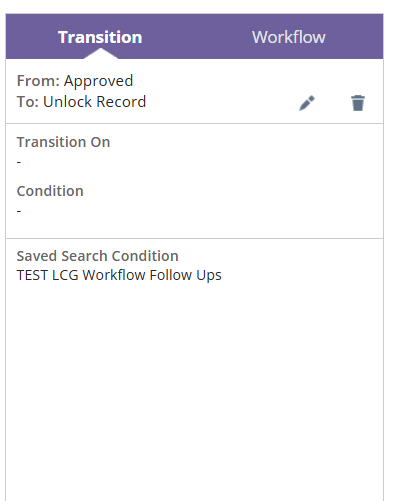Click the empty area right of saved search name
This screenshot has height=501, width=398.
[x=300, y=275]
